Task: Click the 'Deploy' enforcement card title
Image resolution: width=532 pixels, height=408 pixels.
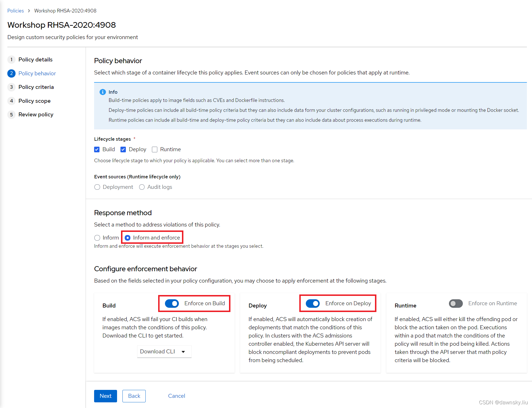Action: (258, 306)
